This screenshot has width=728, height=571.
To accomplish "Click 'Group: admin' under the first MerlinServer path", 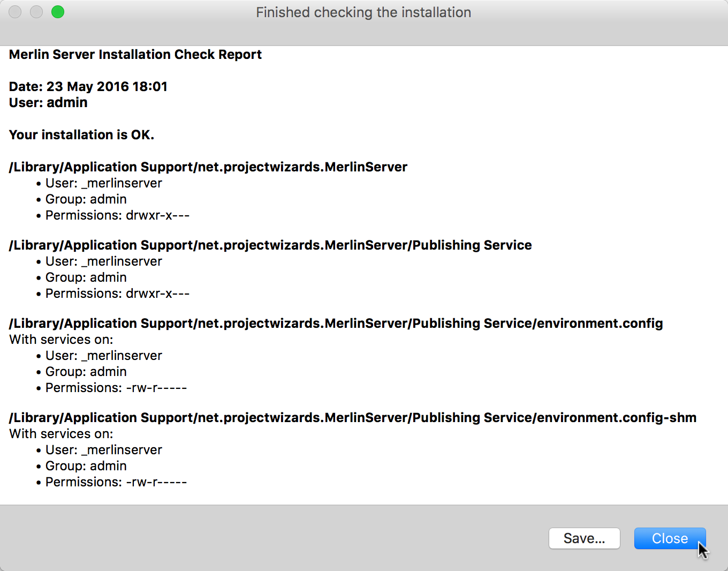I will [x=86, y=199].
